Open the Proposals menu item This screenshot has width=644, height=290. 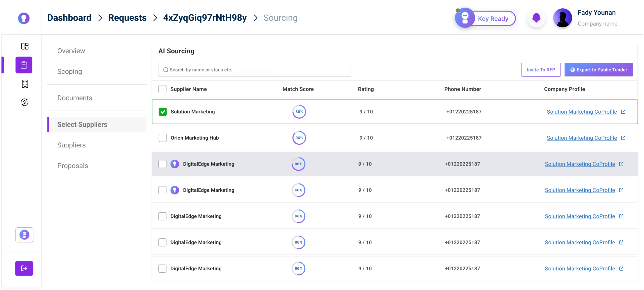(73, 166)
